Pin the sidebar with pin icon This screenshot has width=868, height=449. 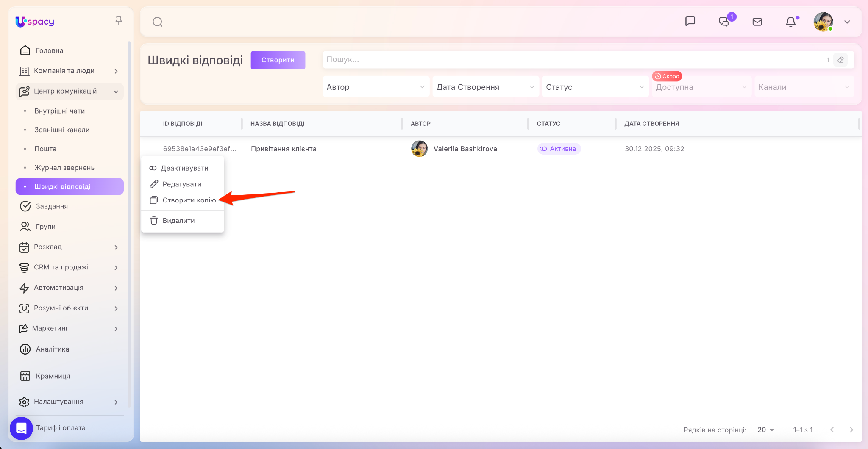coord(119,20)
